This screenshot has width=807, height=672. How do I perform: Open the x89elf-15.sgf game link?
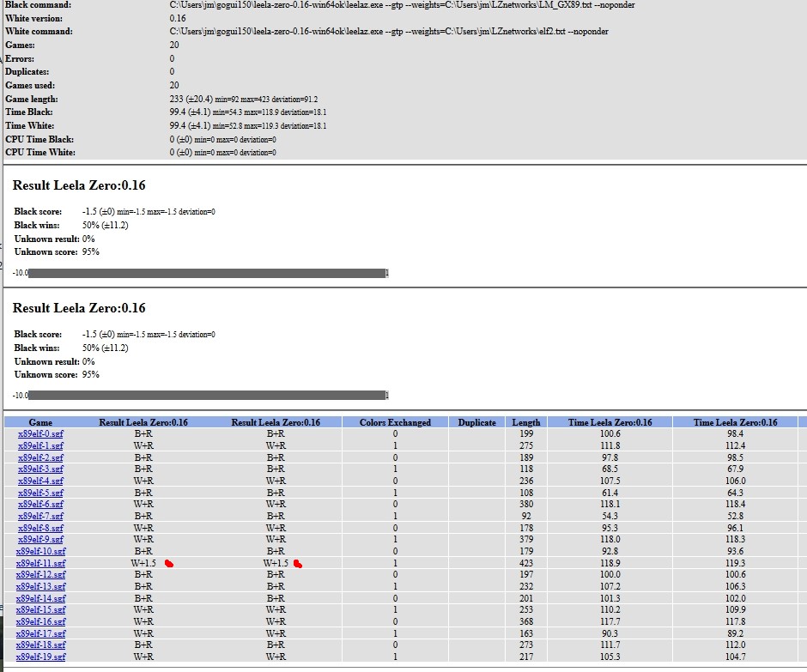pyautogui.click(x=40, y=609)
